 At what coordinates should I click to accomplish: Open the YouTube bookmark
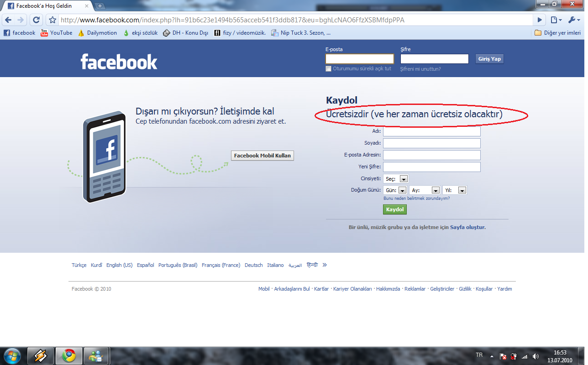pos(57,33)
